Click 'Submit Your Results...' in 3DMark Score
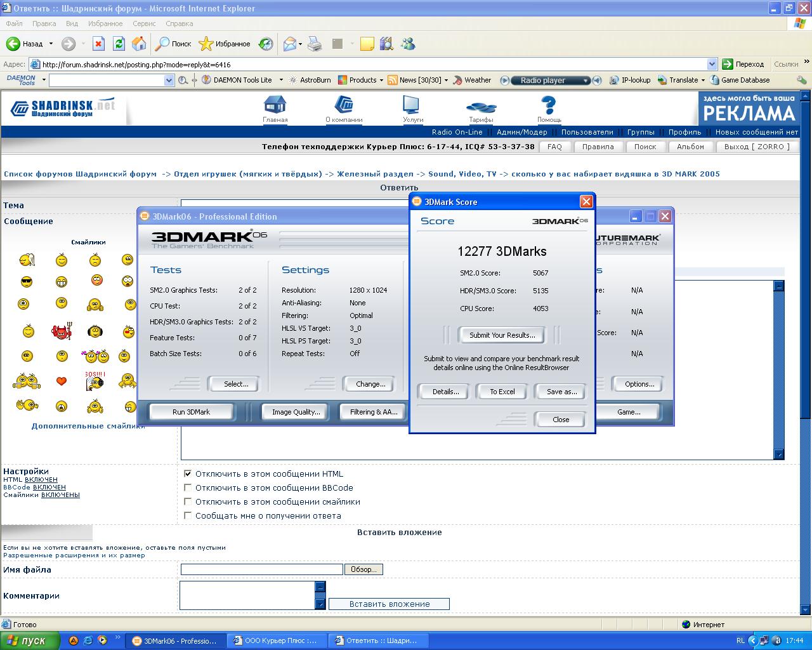The height and width of the screenshot is (650, 812). [502, 335]
